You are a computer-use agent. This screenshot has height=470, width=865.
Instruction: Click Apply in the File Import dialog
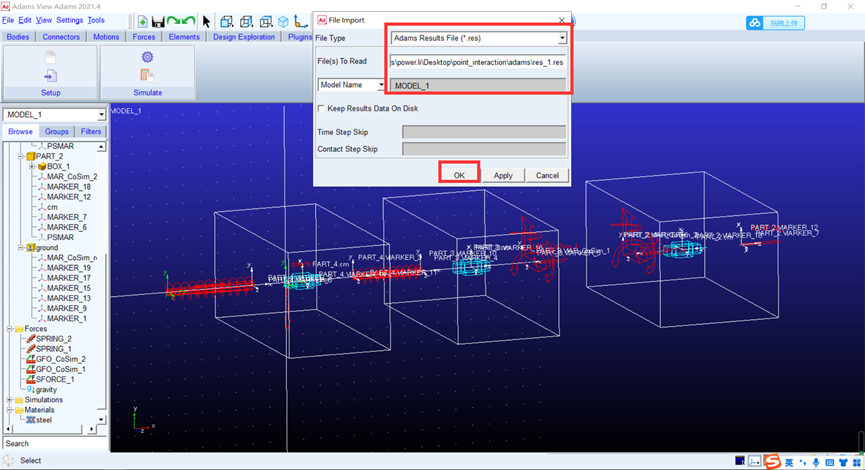tap(503, 175)
